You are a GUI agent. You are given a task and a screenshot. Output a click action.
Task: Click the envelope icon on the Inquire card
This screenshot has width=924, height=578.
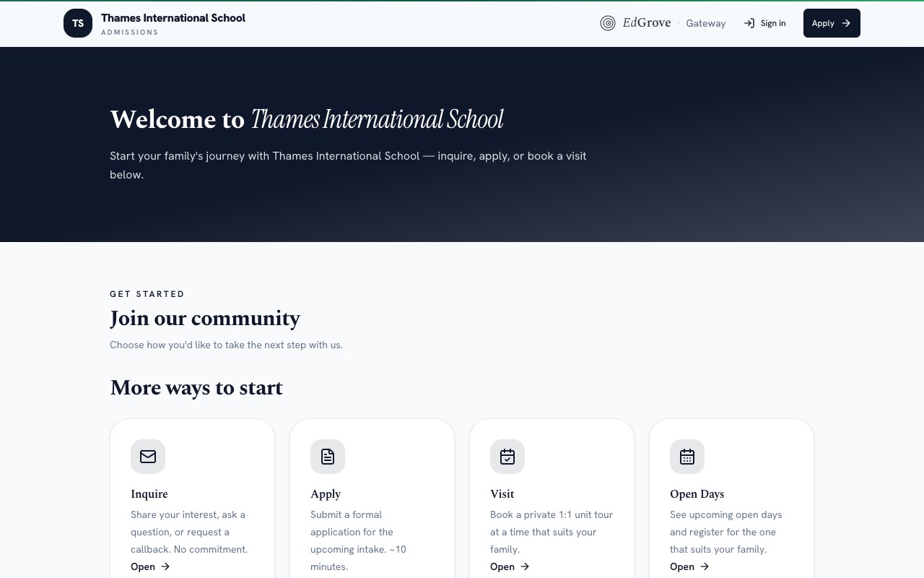[x=148, y=457]
